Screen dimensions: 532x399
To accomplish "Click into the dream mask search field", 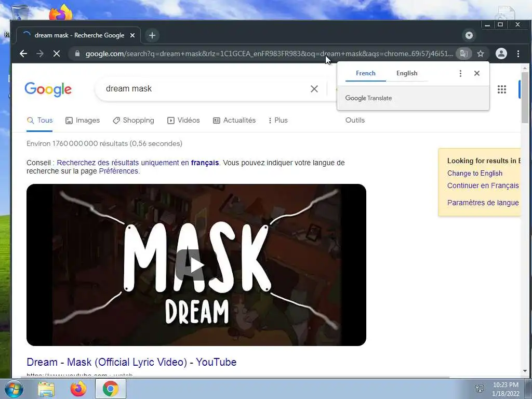I will coord(204,89).
